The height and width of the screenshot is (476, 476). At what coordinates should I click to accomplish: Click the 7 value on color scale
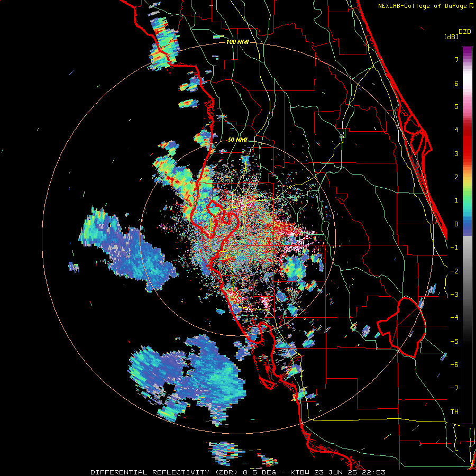tap(456, 59)
